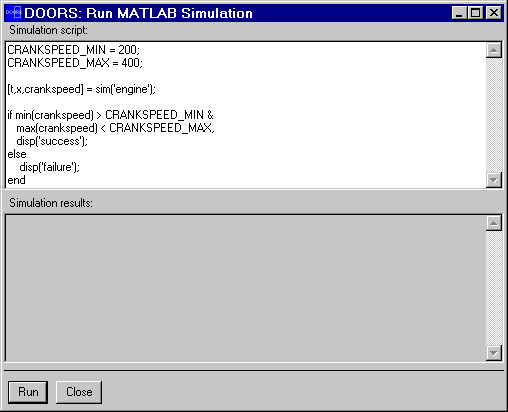Screen dimensions: 508x412
Task: Close the window using the title bar X
Action: [x=494, y=13]
